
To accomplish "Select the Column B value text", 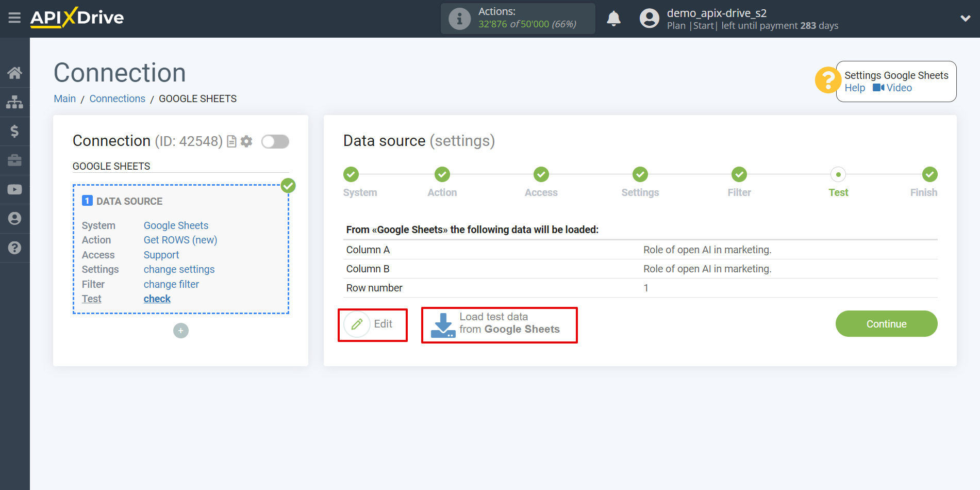I will coord(707,269).
